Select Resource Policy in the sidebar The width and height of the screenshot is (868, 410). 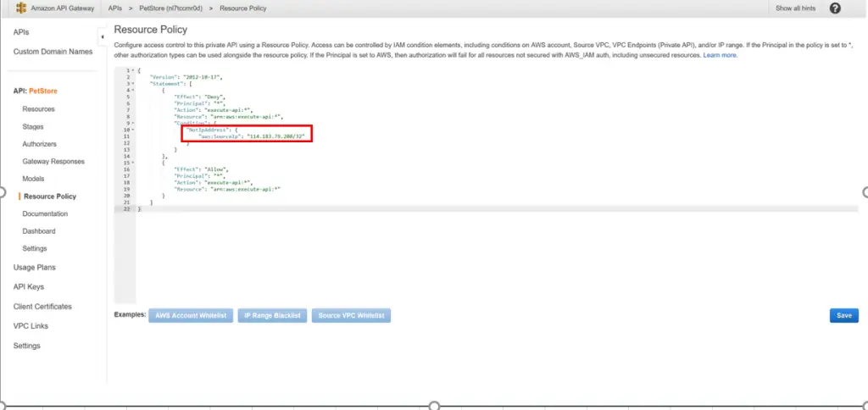click(50, 197)
